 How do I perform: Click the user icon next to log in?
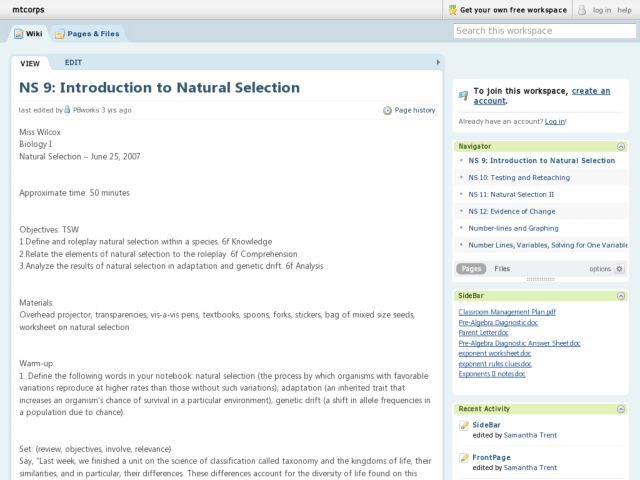[582, 10]
